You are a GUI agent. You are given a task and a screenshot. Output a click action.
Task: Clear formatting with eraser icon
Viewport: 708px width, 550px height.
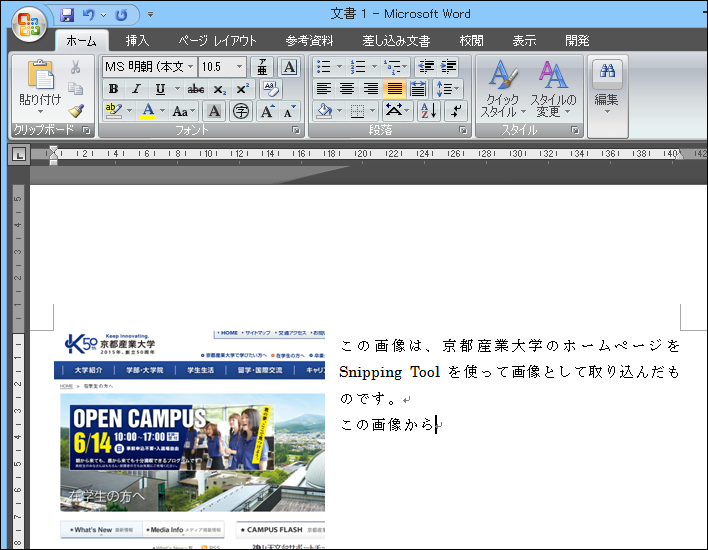tap(271, 89)
